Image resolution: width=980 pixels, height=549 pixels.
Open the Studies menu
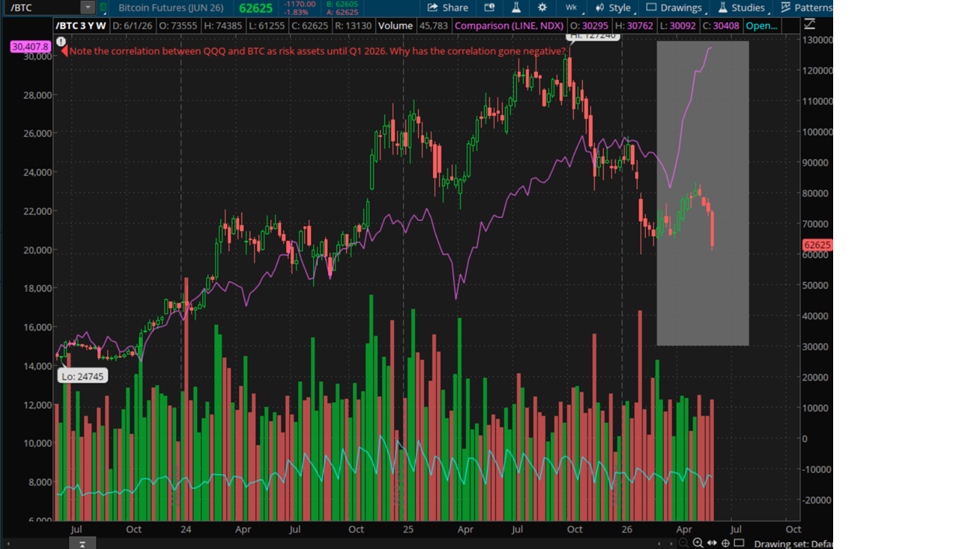(742, 7)
